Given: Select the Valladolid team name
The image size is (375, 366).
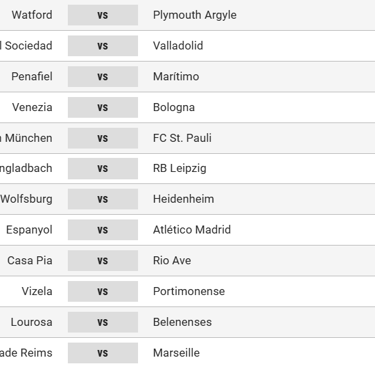Looking at the screenshot, I should coord(178,46).
